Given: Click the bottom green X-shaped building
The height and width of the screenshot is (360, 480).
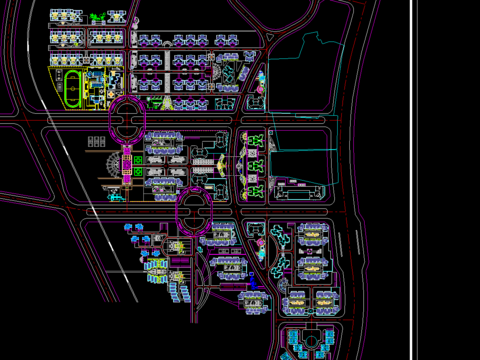Looking at the screenshot, I should [256, 191].
